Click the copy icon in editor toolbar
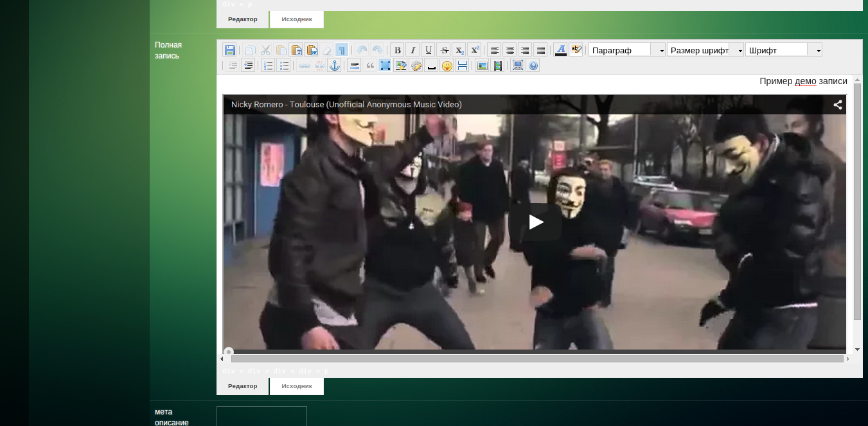This screenshot has width=868, height=426. (250, 50)
